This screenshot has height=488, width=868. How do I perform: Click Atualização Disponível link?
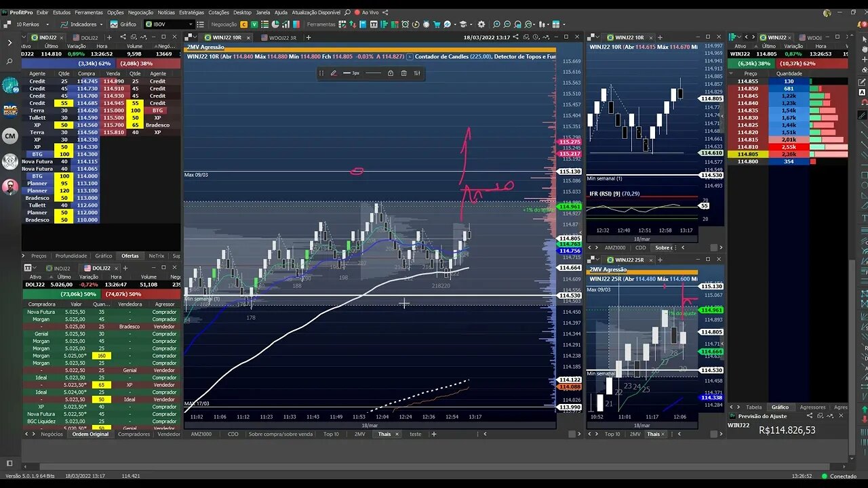pyautogui.click(x=317, y=12)
